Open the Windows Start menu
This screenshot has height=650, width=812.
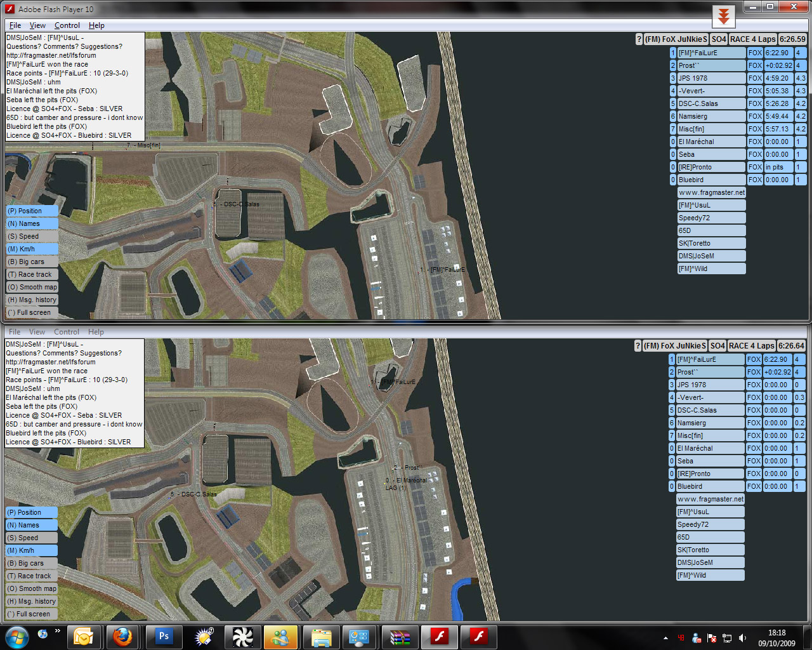(16, 637)
